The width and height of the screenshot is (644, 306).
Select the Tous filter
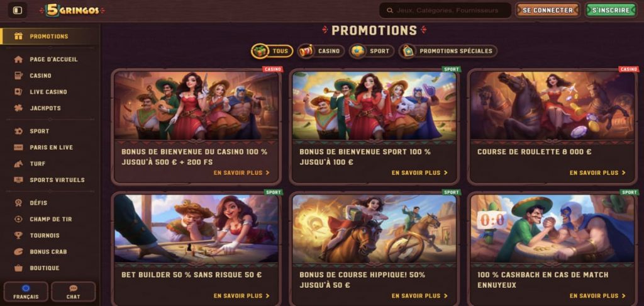[x=272, y=51]
